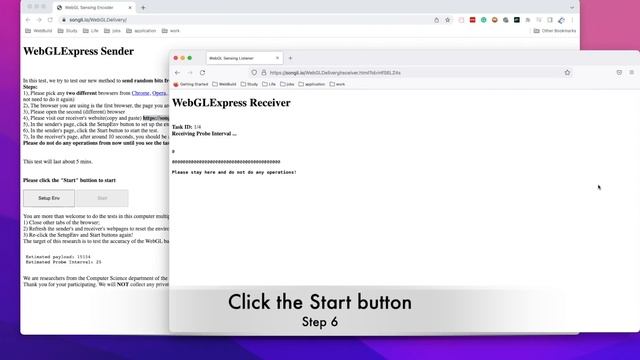Open the application bookmark folder in Chrome
Image resolution: width=640 pixels, height=360 pixels.
point(141,31)
